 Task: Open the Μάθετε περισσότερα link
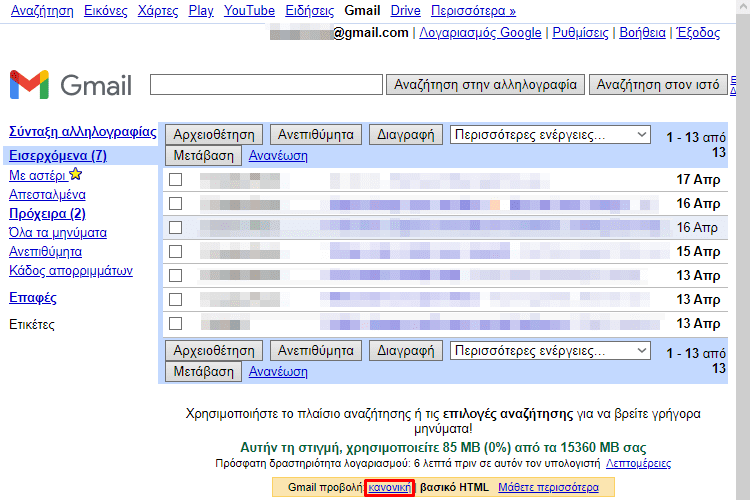(548, 488)
